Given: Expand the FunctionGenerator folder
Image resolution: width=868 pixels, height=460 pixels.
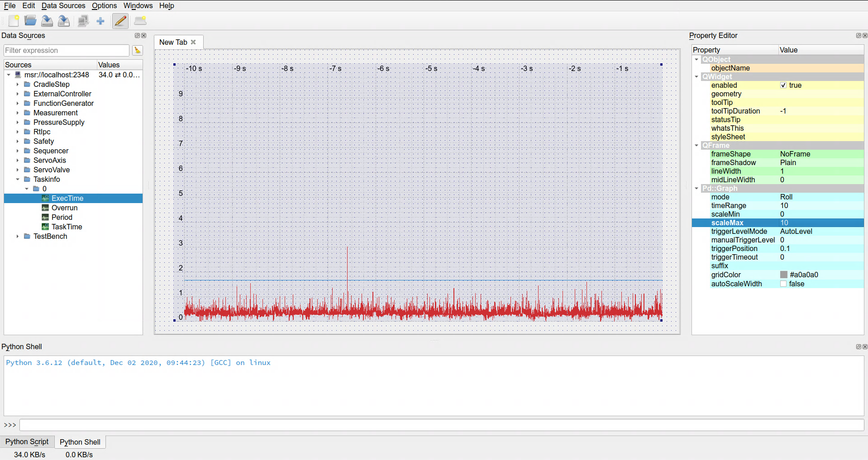Looking at the screenshot, I should tap(18, 103).
